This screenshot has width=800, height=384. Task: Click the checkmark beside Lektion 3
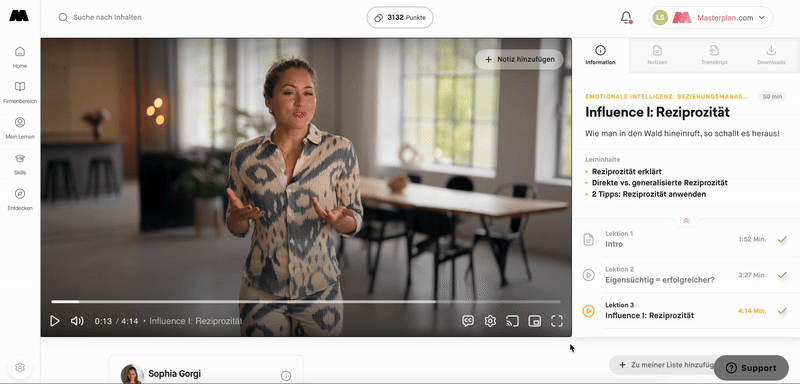click(782, 310)
